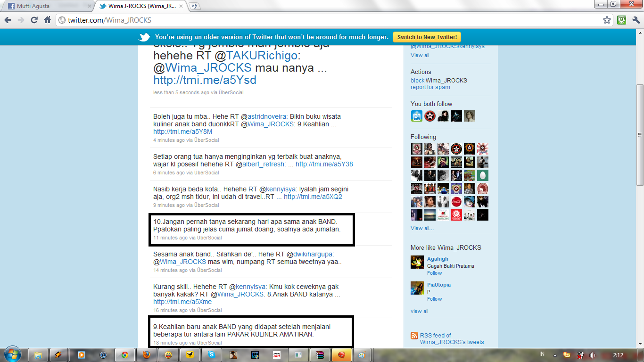Click the '4 minutes ago' timestamp
Image resolution: width=644 pixels, height=362 pixels.
pyautogui.click(x=169, y=140)
